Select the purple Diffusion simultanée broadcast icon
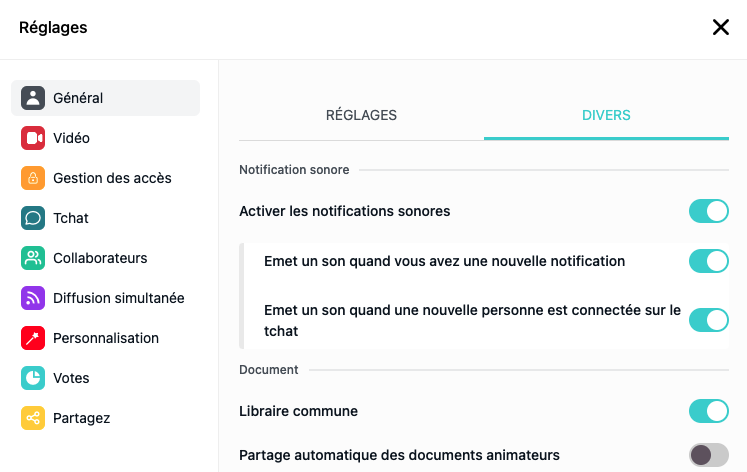 click(33, 298)
